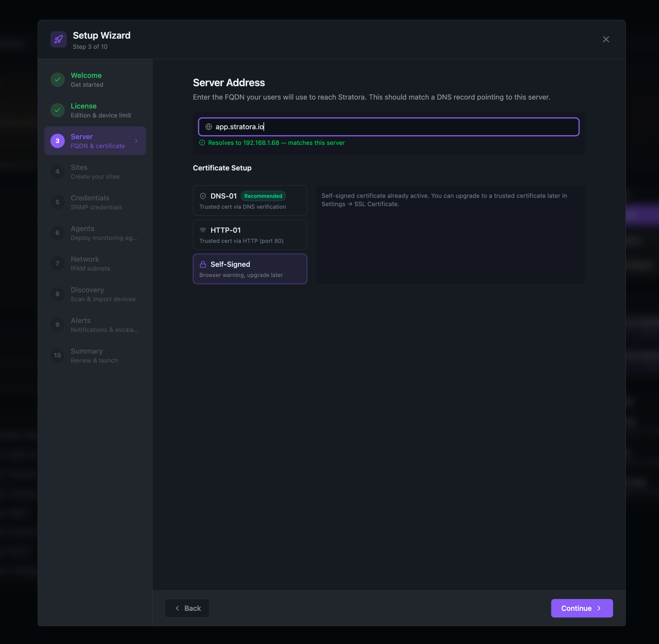The width and height of the screenshot is (659, 644).
Task: Click the chevron inside the Continue button
Action: click(600, 615)
